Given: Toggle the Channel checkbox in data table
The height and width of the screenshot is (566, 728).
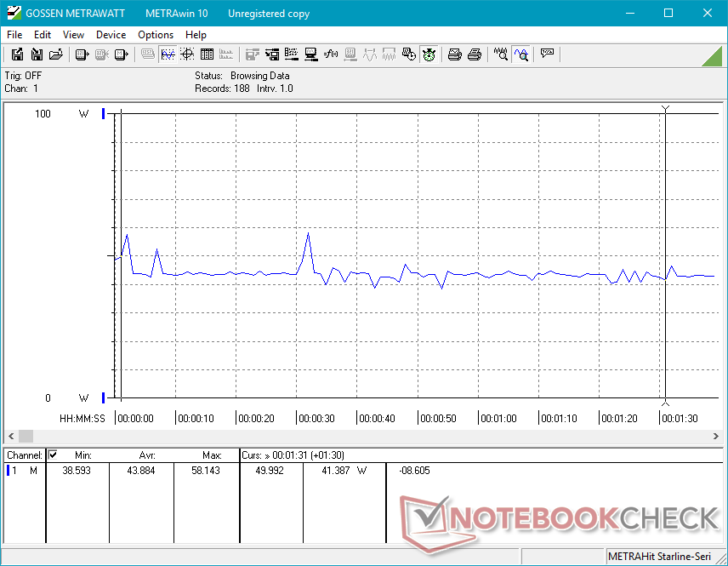Looking at the screenshot, I should [x=53, y=455].
